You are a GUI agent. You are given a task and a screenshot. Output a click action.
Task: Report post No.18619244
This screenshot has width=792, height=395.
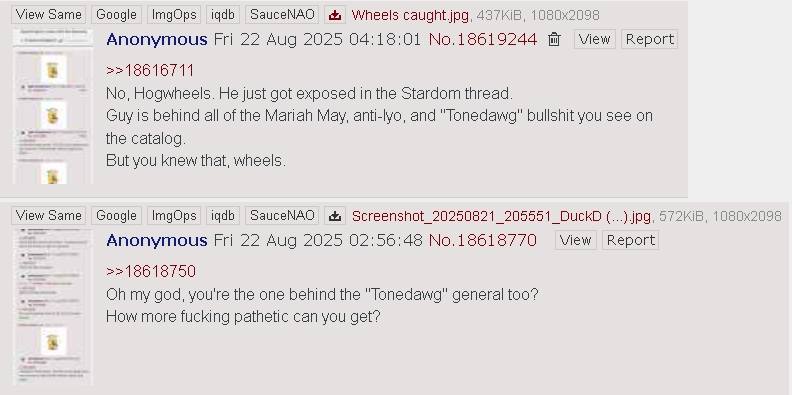(x=650, y=39)
